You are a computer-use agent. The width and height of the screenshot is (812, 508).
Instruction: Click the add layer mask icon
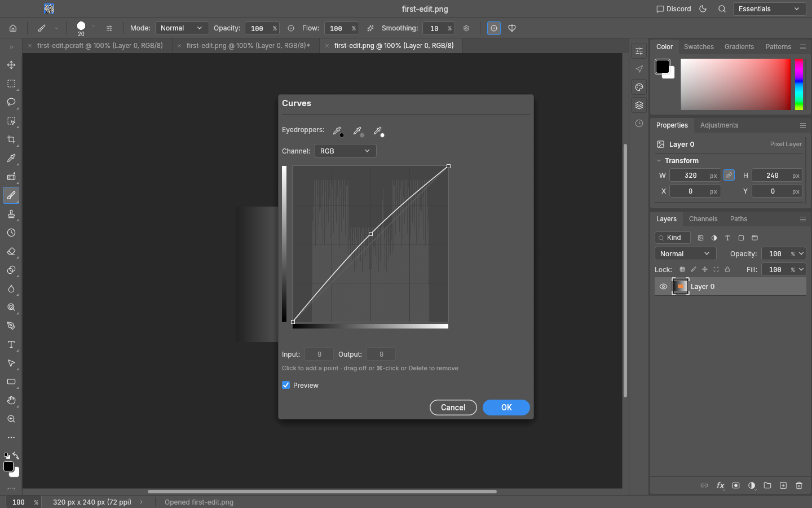coord(736,485)
